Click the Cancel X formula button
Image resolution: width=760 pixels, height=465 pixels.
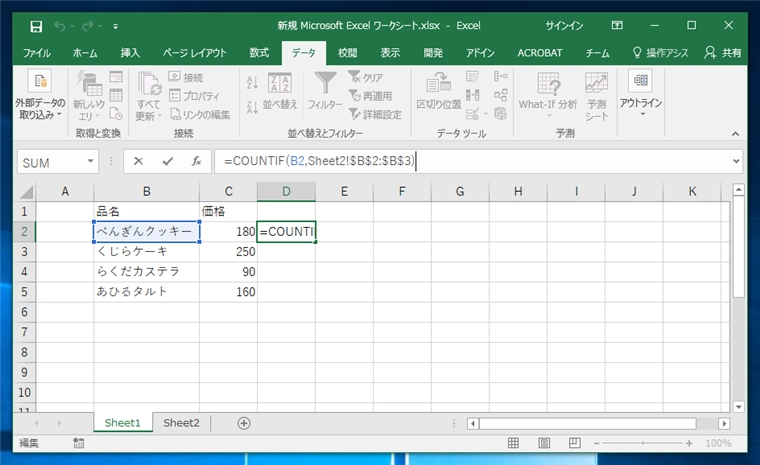pos(138,161)
